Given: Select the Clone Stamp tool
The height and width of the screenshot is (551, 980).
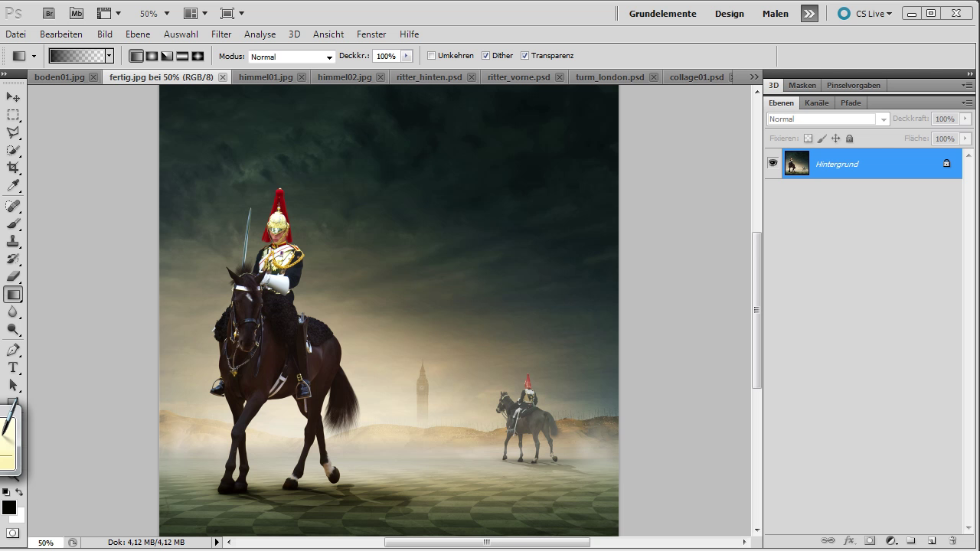Looking at the screenshot, I should [13, 241].
